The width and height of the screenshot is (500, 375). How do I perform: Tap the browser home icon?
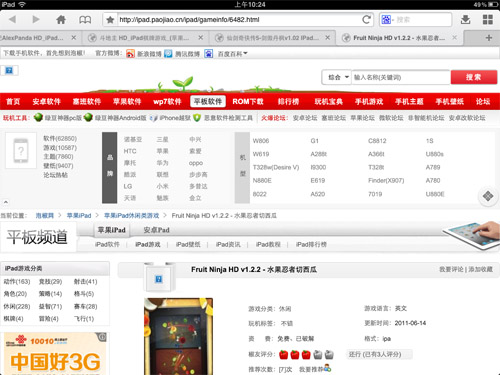61,20
